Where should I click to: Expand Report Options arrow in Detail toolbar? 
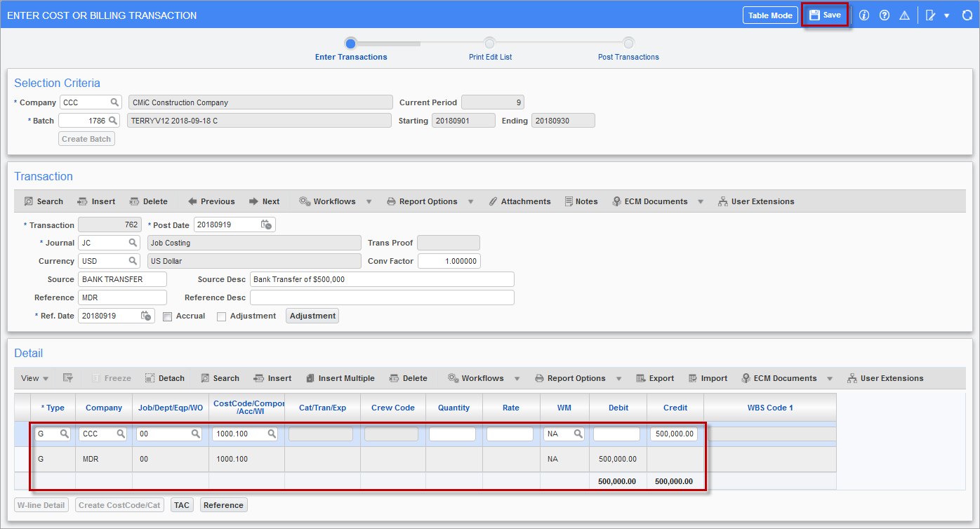pos(619,379)
